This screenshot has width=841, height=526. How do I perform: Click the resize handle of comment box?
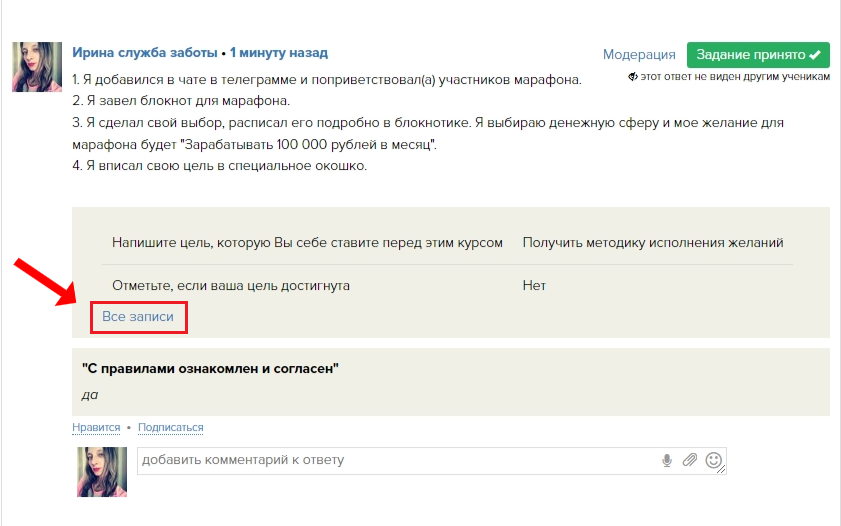(x=721, y=469)
